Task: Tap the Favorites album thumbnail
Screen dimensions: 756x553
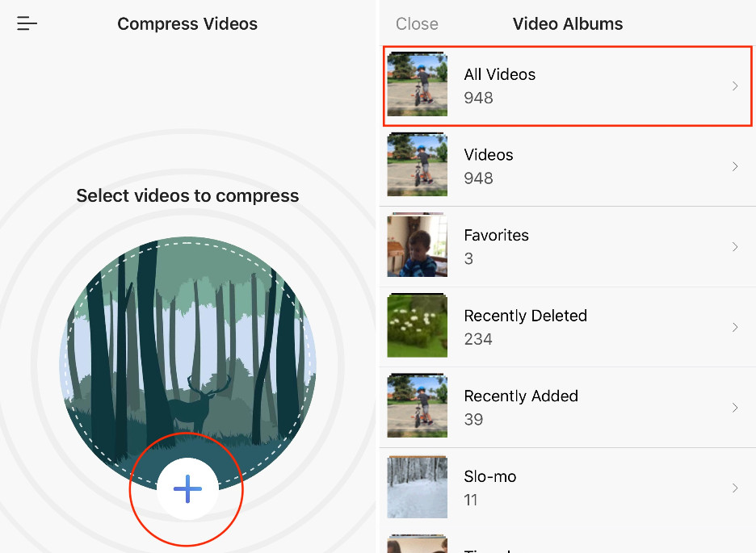Action: pos(417,245)
